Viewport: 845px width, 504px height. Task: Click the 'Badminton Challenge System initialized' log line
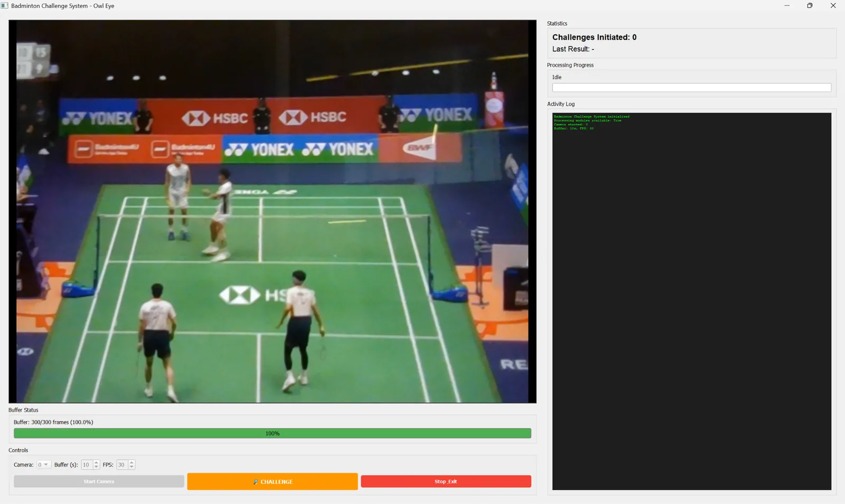(x=591, y=117)
